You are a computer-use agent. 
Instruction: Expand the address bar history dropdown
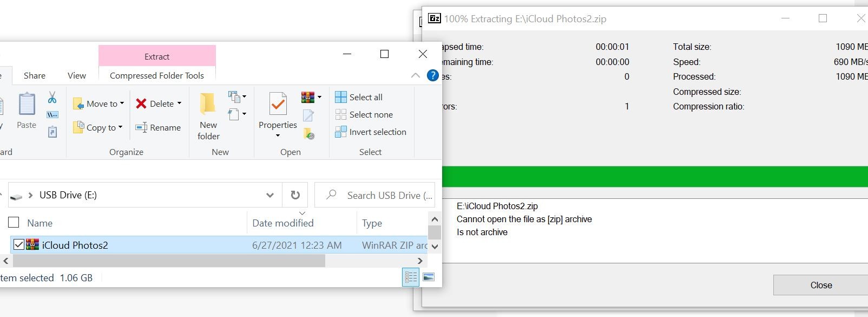point(270,195)
